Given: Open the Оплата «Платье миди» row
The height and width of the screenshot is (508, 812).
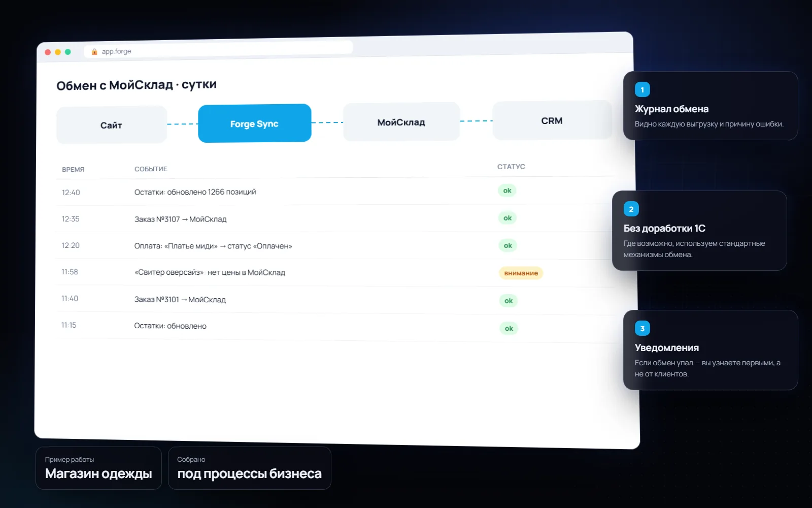Looking at the screenshot, I should click(x=335, y=245).
